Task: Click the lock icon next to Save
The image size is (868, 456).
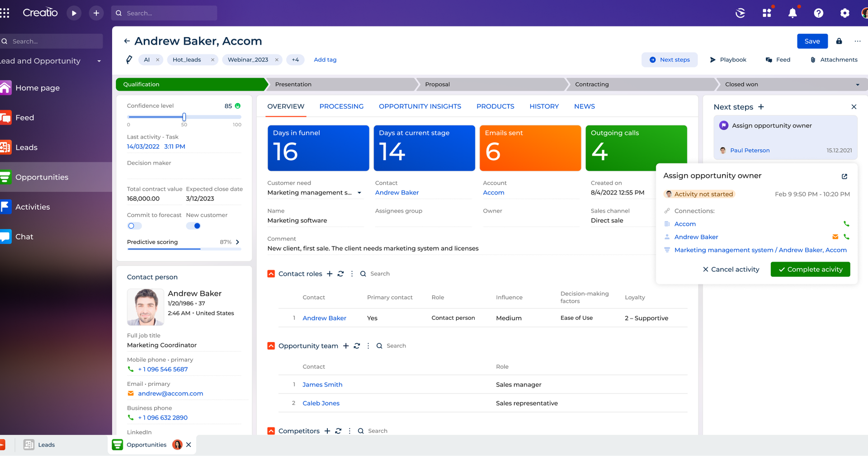Action: click(839, 41)
